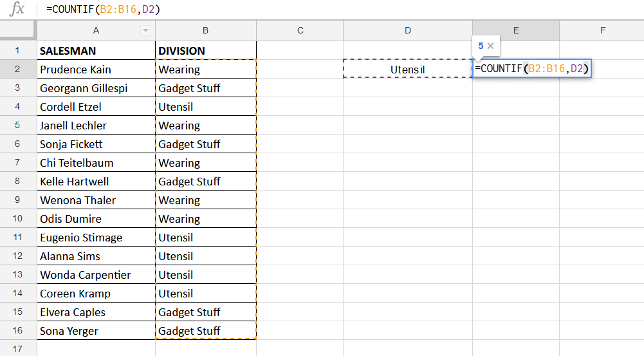644x356 pixels.
Task: Click the DIVISION header cell
Action: [x=205, y=51]
